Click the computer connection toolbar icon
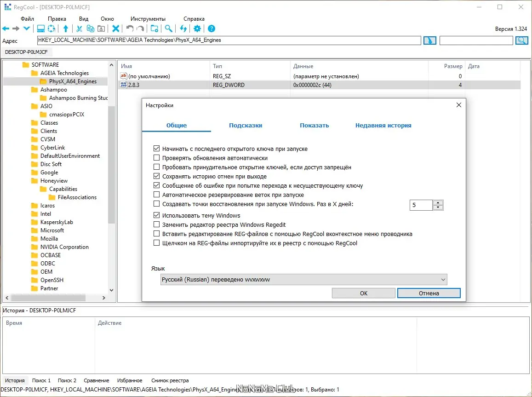The image size is (532, 397). coord(41,29)
